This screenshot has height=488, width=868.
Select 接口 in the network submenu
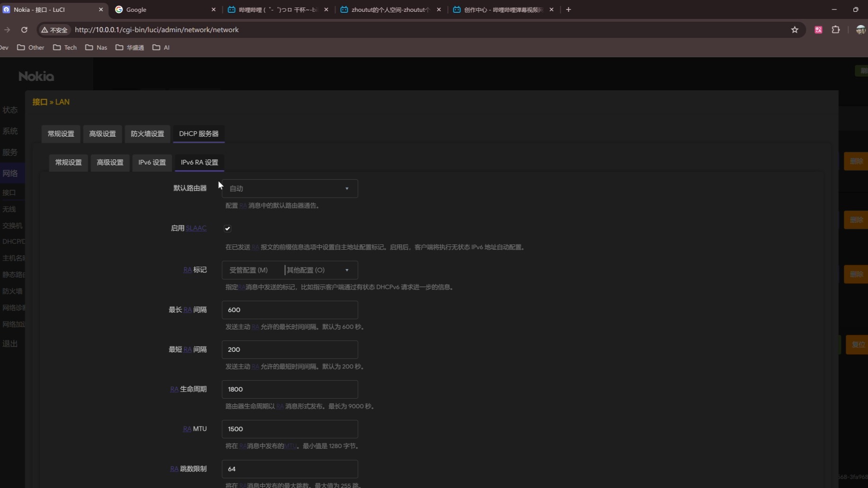pos(9,192)
